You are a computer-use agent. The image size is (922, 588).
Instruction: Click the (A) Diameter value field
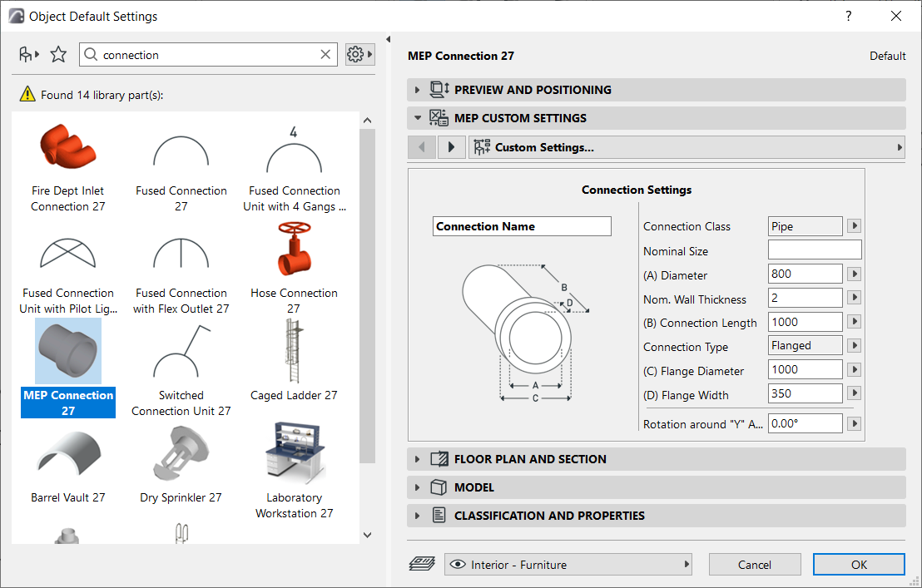(x=805, y=274)
